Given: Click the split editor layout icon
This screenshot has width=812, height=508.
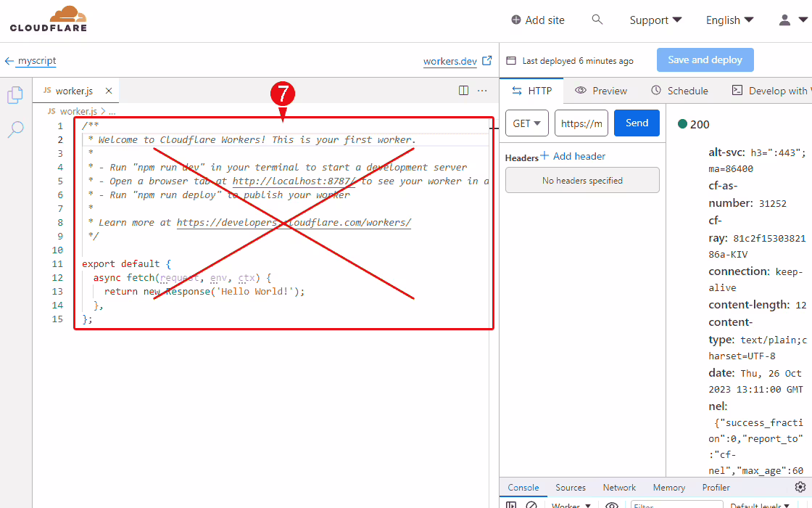Looking at the screenshot, I should pos(464,91).
